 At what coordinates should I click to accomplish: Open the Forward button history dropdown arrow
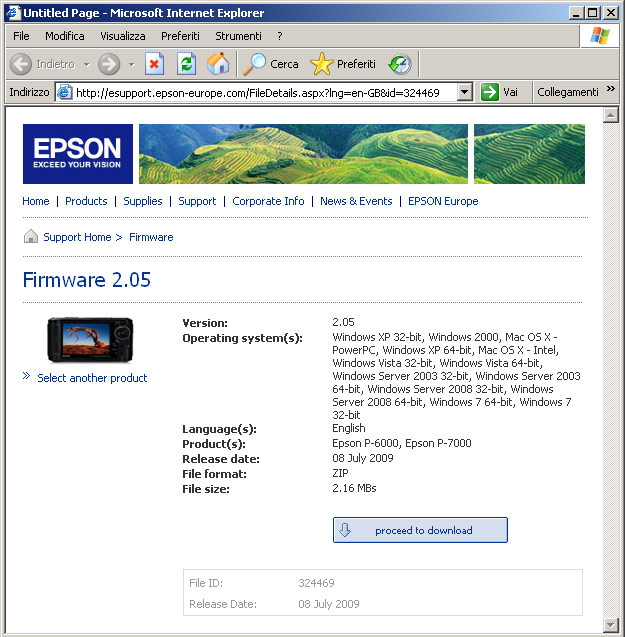coord(131,64)
